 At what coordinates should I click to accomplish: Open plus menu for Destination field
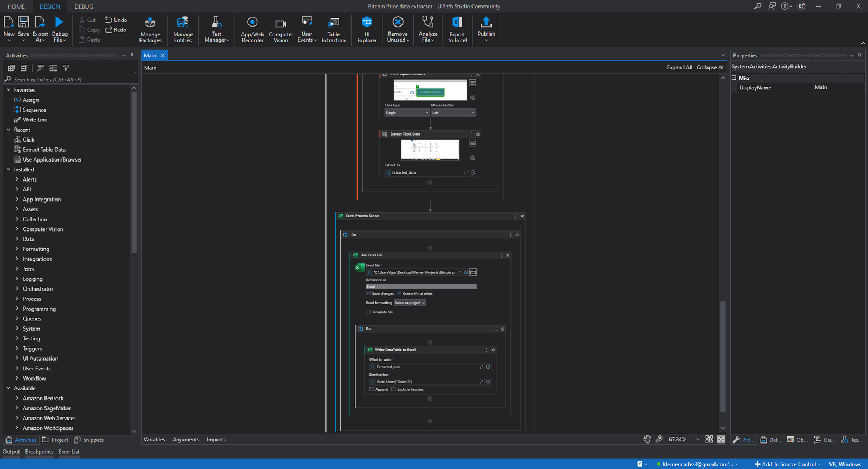pos(488,382)
